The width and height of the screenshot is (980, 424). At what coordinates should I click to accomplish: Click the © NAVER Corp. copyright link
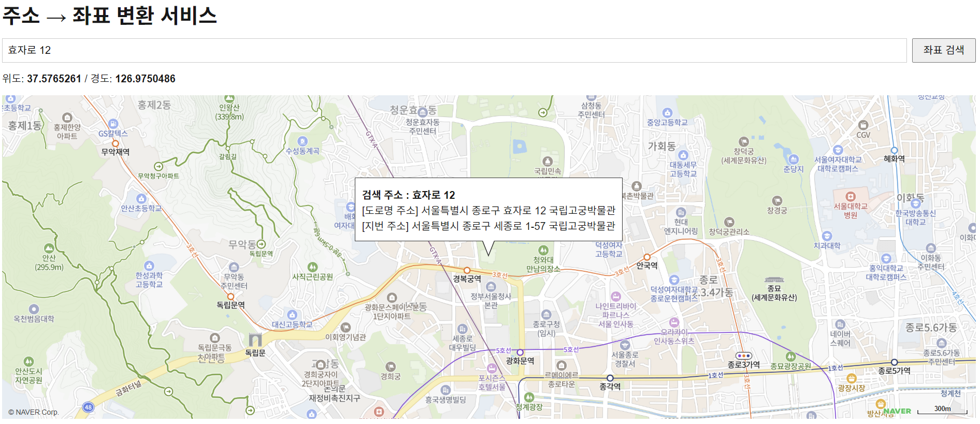[x=33, y=412]
